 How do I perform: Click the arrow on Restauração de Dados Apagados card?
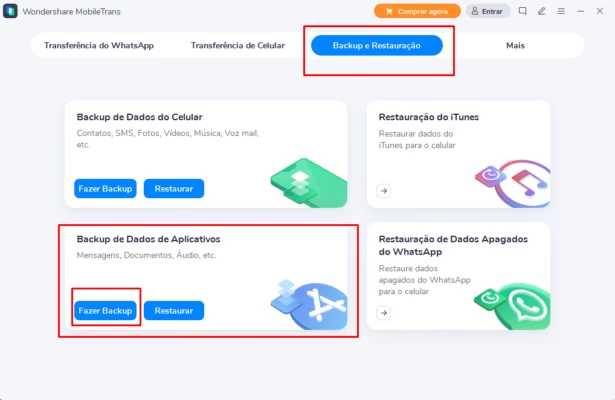tap(384, 313)
